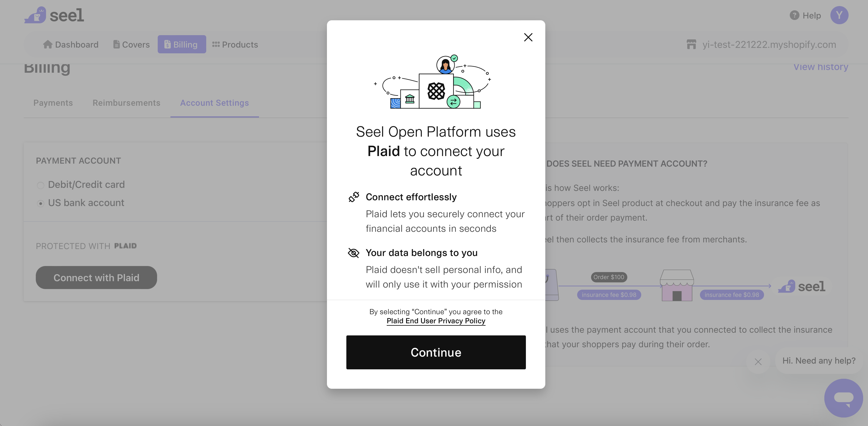Open Help via the question mark icon
Viewport: 868px width, 426px height.
tap(794, 15)
